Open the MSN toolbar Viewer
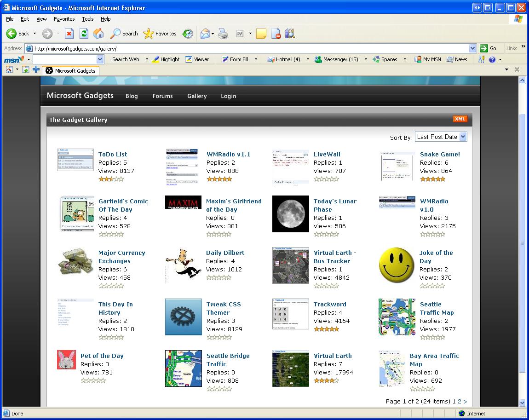 coord(197,59)
